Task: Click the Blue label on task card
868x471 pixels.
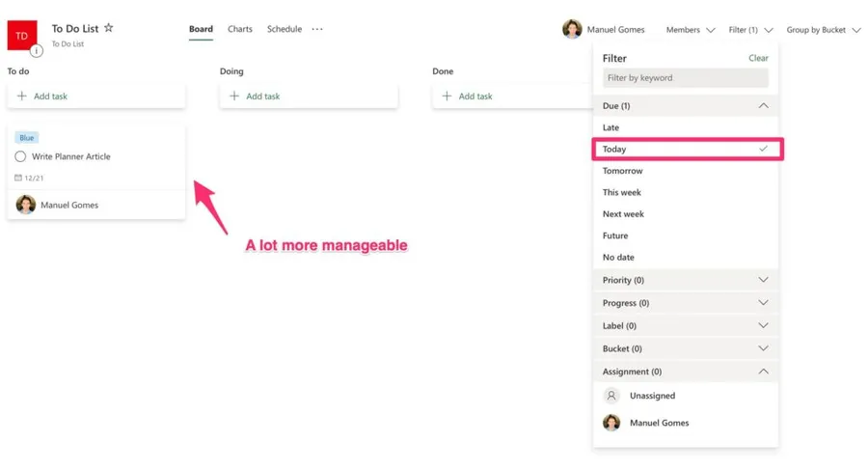Action: coord(27,138)
